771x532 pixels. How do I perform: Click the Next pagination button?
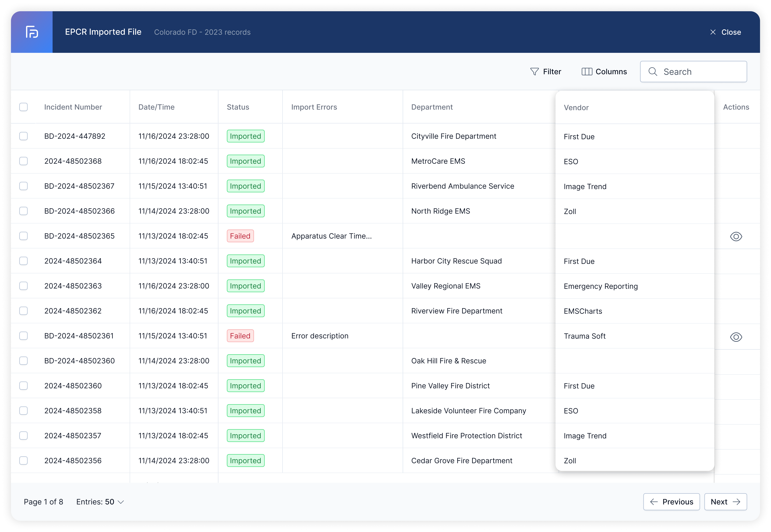click(725, 502)
